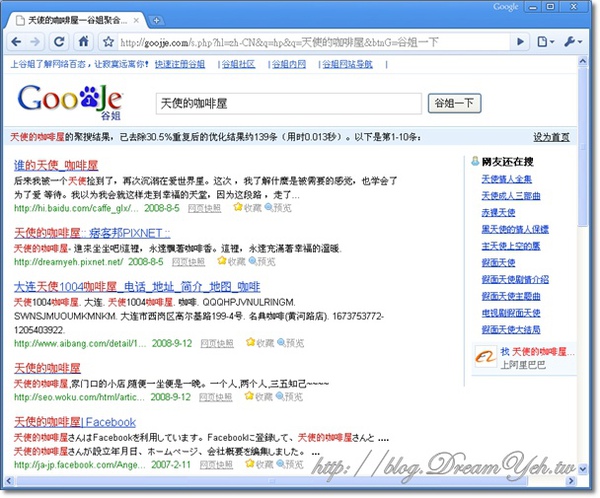
Task: Select the 天使的咖啡屋 browser tab
Action: pyautogui.click(x=75, y=21)
